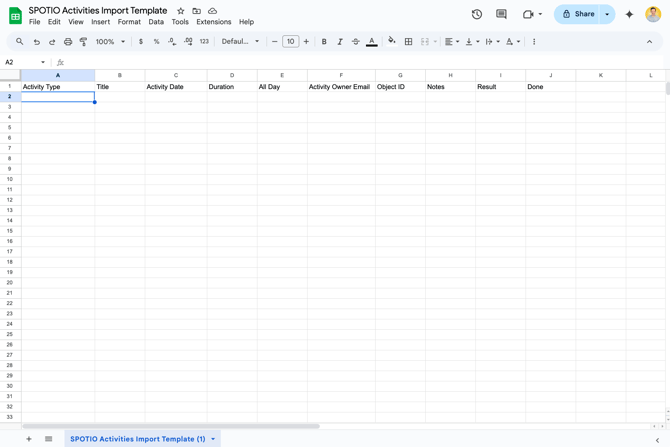Increase font size with plus button

click(x=306, y=41)
